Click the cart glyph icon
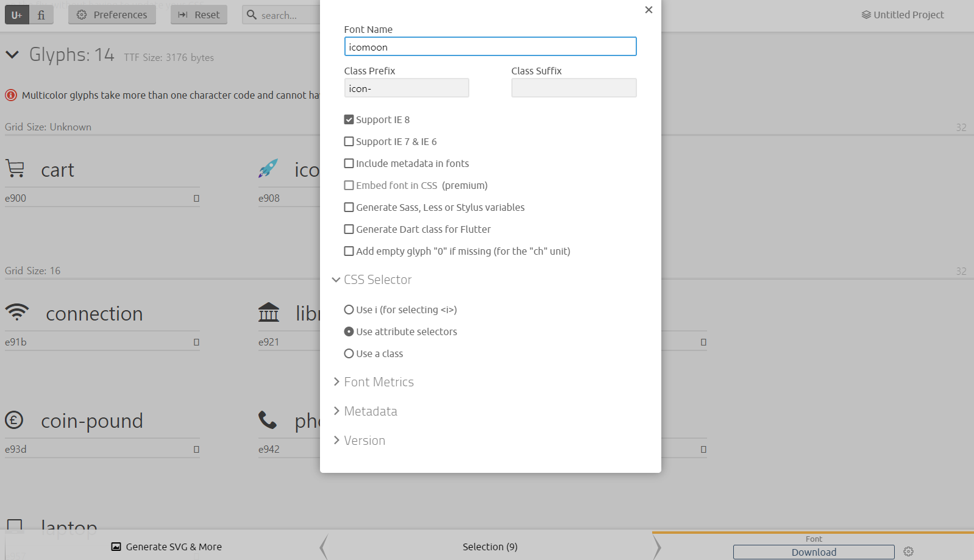The height and width of the screenshot is (560, 974). (15, 169)
